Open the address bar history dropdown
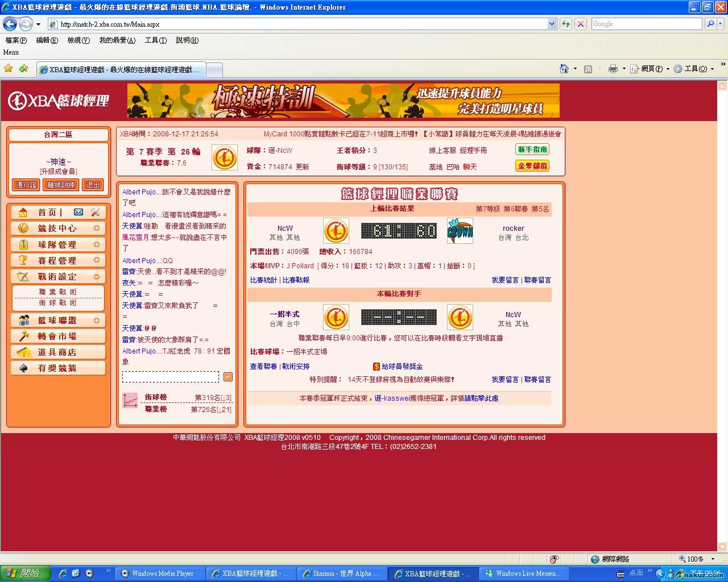The image size is (728, 582). coord(552,24)
